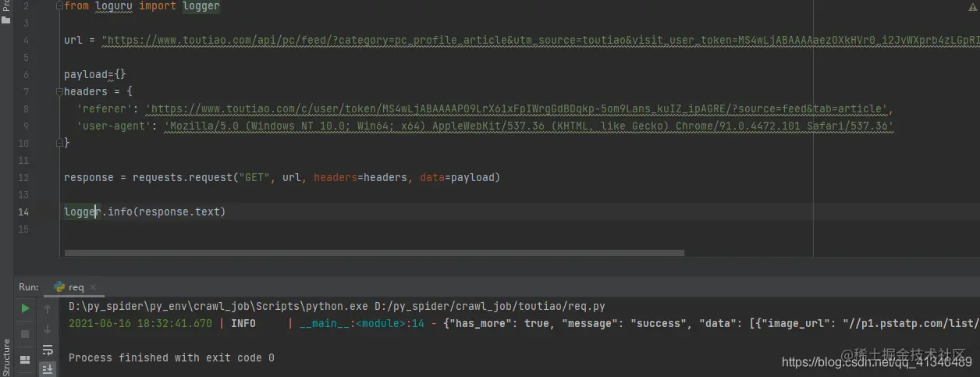Rerun the req script with green play
This screenshot has height=377, width=980.
[x=25, y=308]
